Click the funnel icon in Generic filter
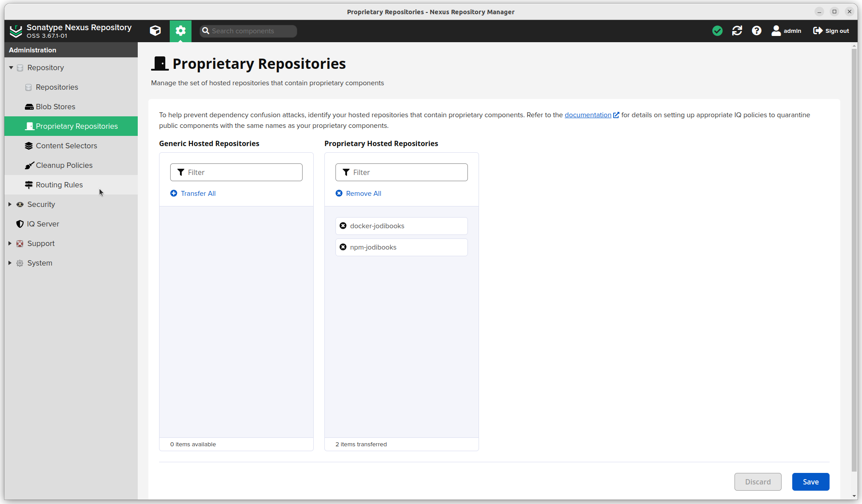 pyautogui.click(x=181, y=172)
